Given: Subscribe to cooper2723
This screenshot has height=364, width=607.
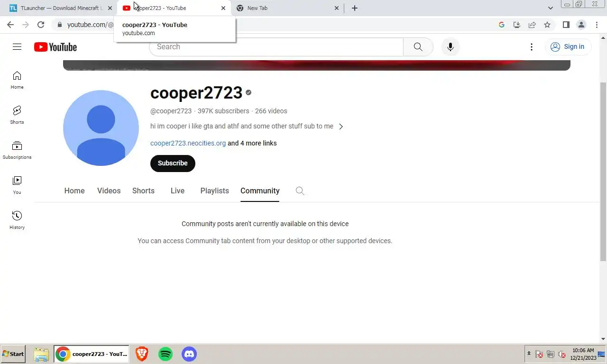Looking at the screenshot, I should pyautogui.click(x=173, y=163).
